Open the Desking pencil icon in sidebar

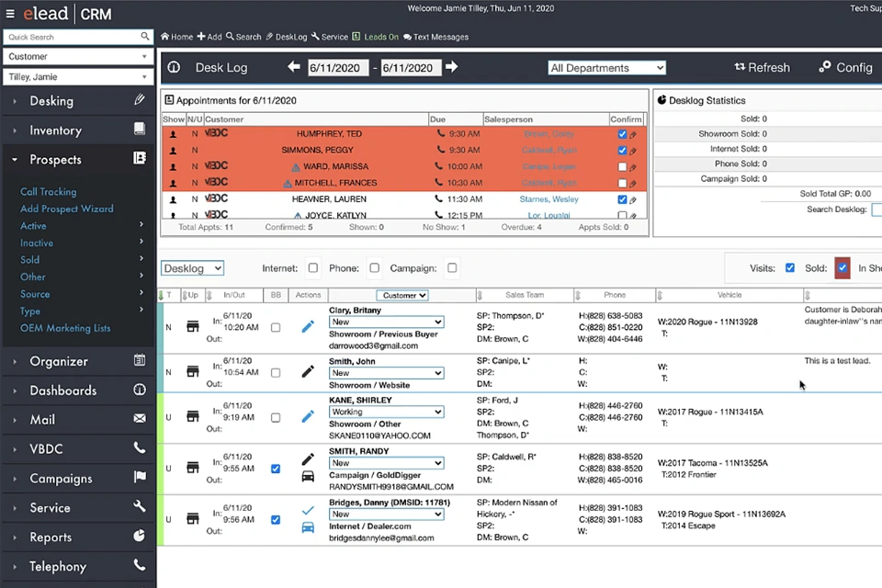[139, 99]
